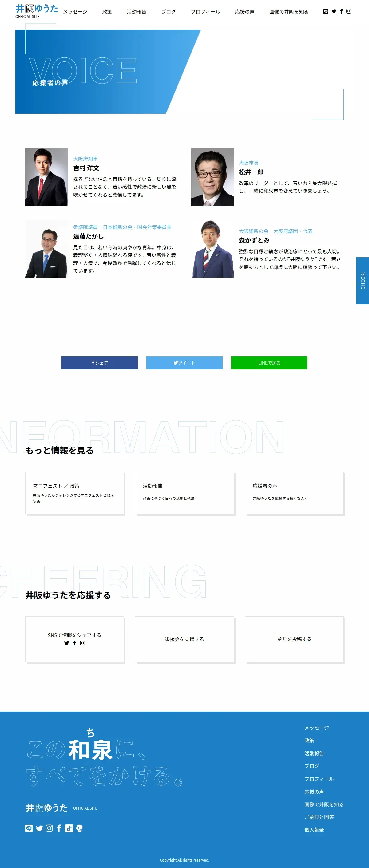
Task: Open the footer boxing glove icon
Action: click(x=79, y=828)
